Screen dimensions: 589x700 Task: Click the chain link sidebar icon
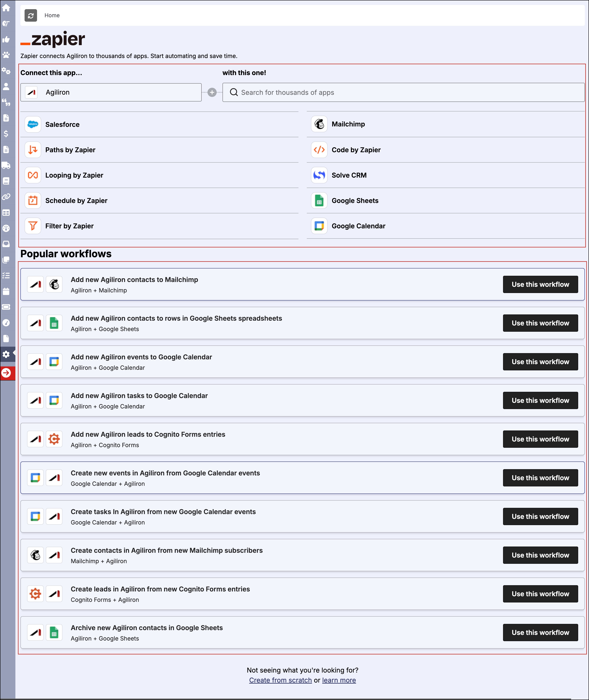point(6,197)
